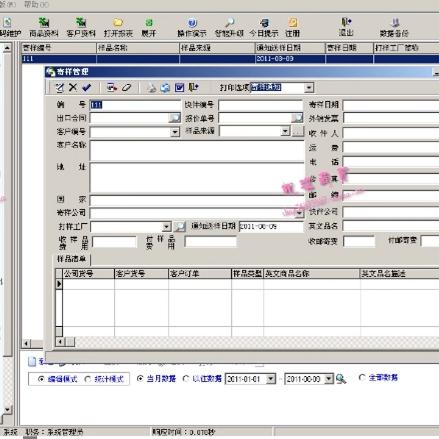The image size is (439, 439).
Task: Click the blue checkmark save icon
Action: click(x=87, y=88)
